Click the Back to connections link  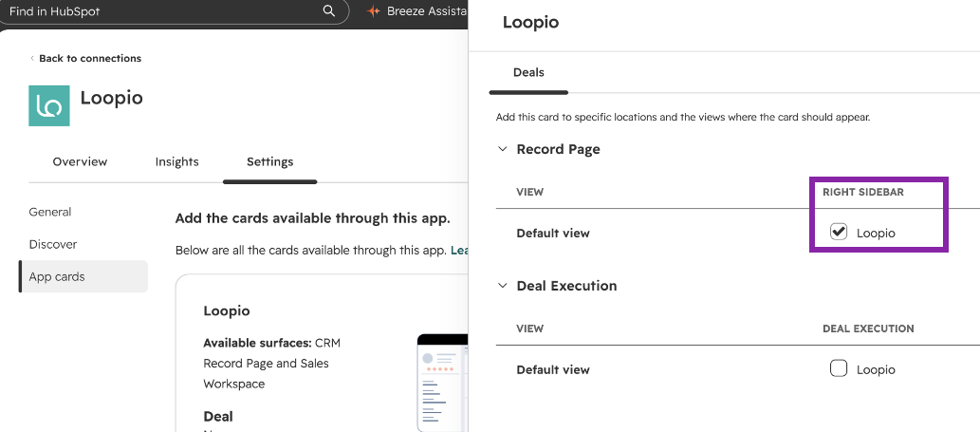[x=85, y=58]
